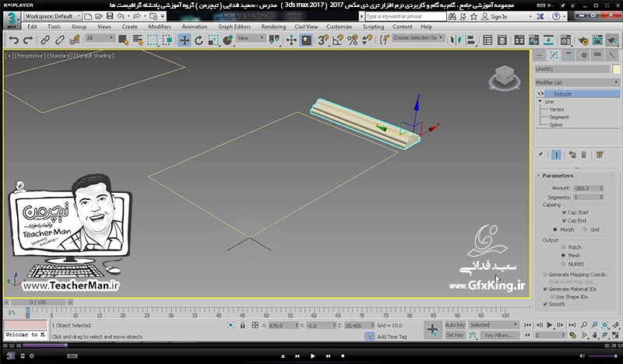Select the Grid capping radio button
This screenshot has width=623, height=364.
pos(586,229)
